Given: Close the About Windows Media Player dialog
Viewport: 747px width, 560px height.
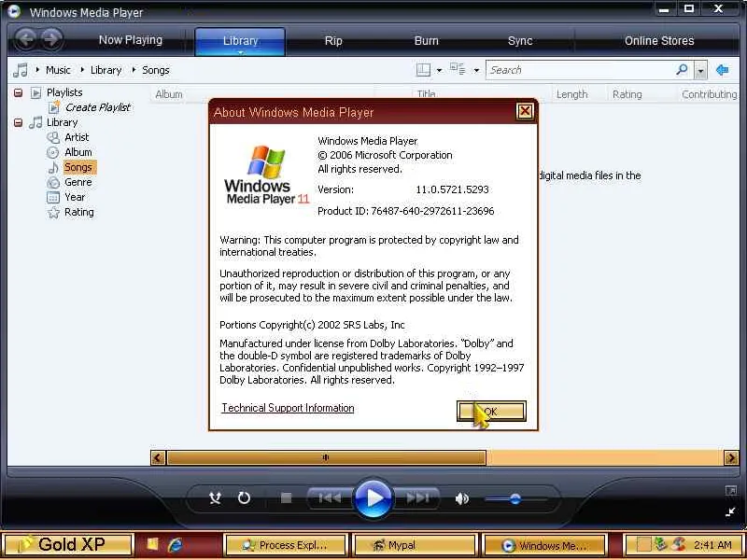Looking at the screenshot, I should pyautogui.click(x=525, y=111).
